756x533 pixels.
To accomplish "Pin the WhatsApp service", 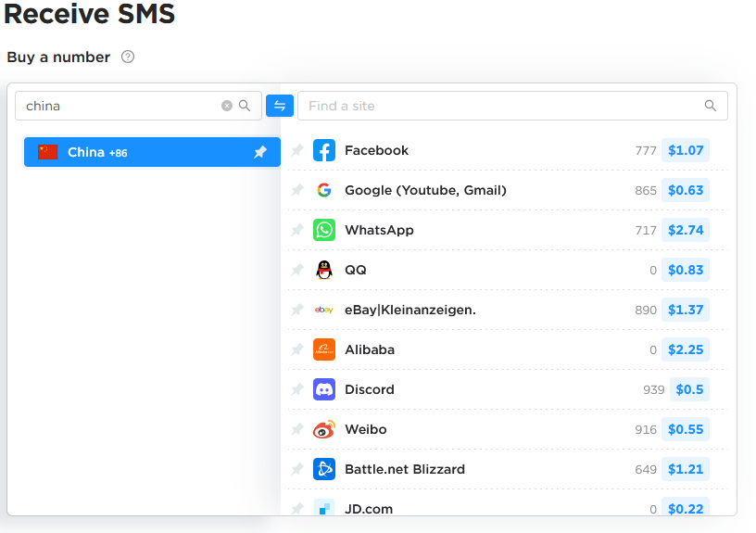I will point(297,230).
